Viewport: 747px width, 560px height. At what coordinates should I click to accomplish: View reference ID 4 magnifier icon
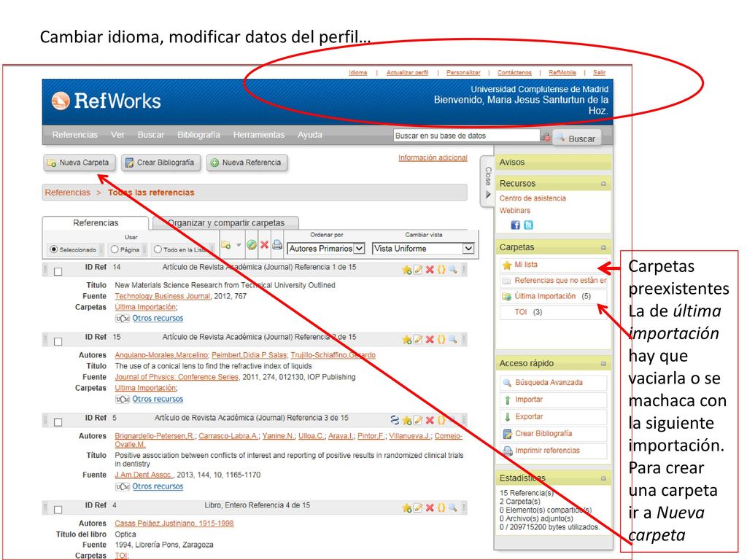tap(452, 507)
